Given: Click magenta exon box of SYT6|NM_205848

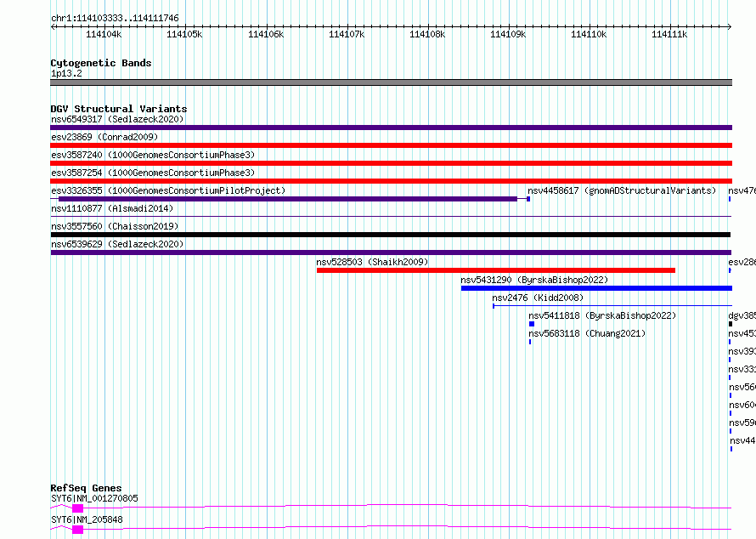Looking at the screenshot, I should (x=77, y=530).
